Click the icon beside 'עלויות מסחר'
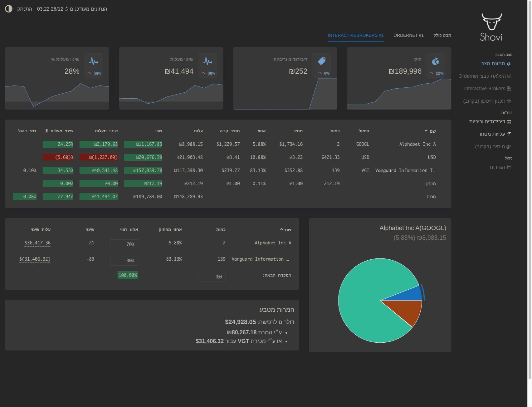This screenshot has width=532, height=407. point(509,134)
